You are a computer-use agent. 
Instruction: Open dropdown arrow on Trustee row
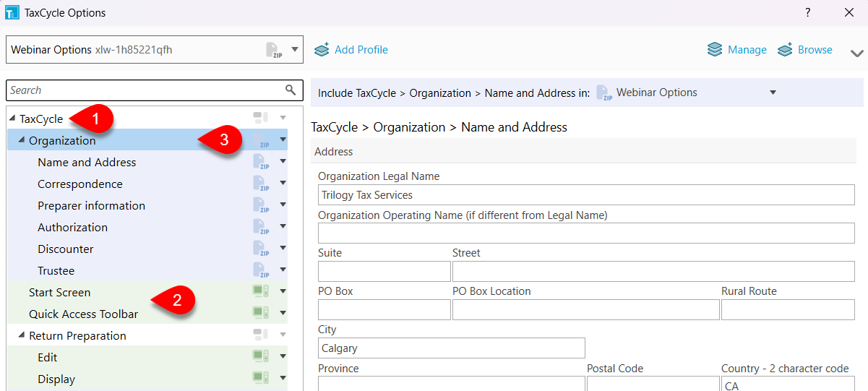point(283,270)
